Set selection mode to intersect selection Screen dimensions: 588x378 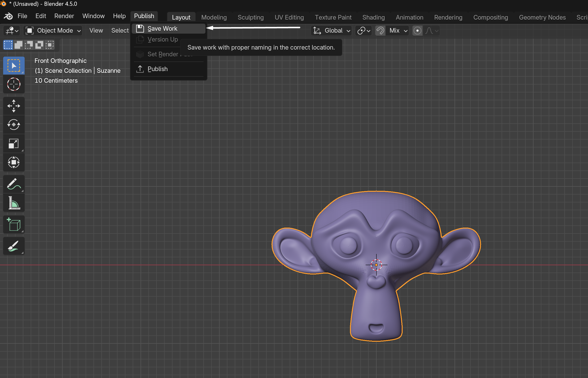point(50,45)
